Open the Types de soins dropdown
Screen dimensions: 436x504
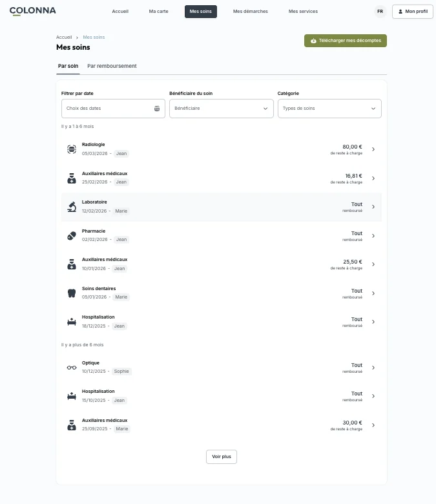329,109
